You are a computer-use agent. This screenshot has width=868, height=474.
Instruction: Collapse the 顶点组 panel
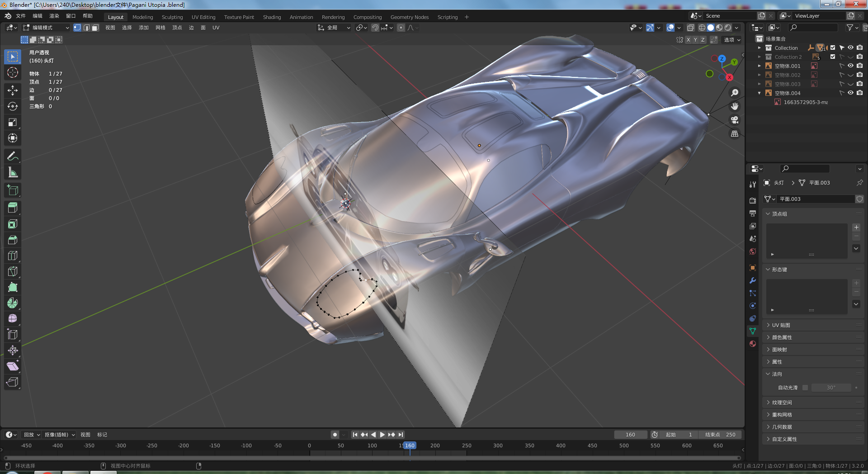(813, 214)
